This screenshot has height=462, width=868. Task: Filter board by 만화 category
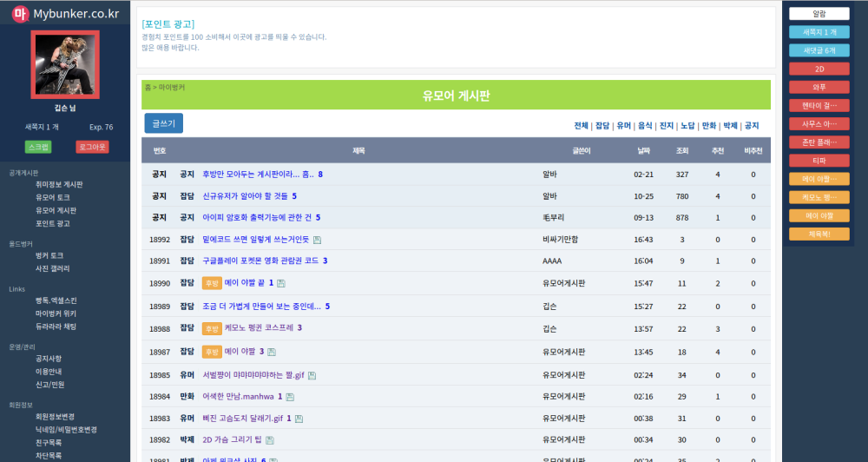tap(708, 126)
